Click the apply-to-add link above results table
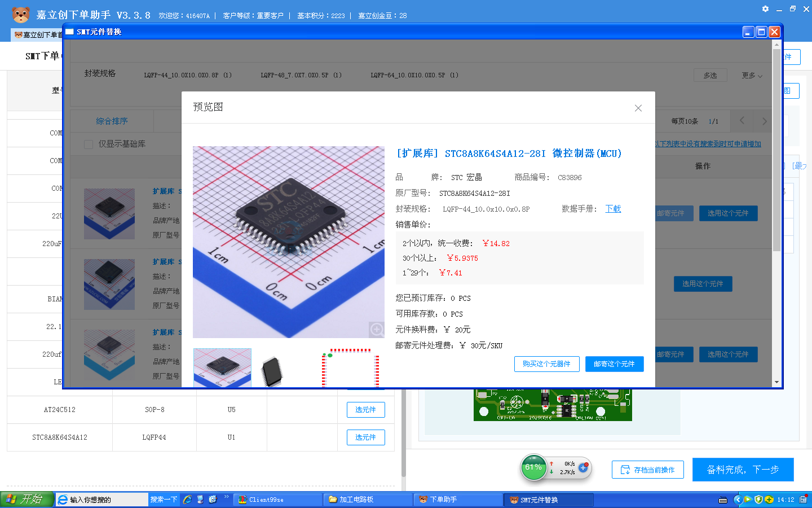Screen dimensions: 812x508 (708, 144)
